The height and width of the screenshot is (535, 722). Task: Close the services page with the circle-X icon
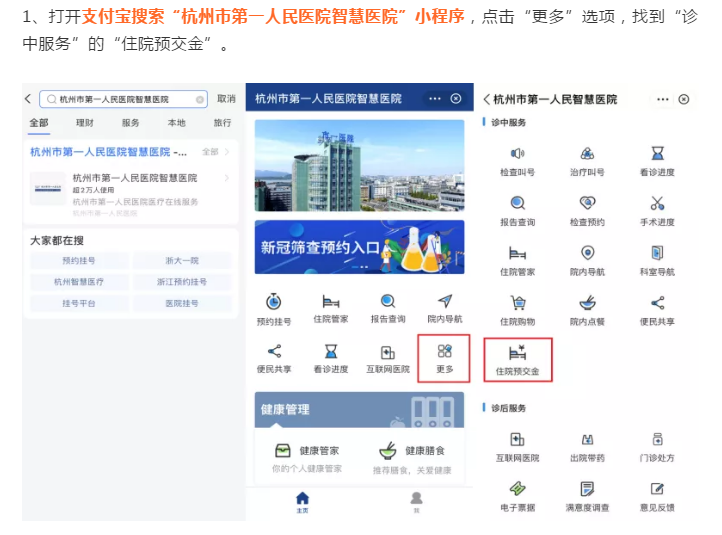coord(684,99)
